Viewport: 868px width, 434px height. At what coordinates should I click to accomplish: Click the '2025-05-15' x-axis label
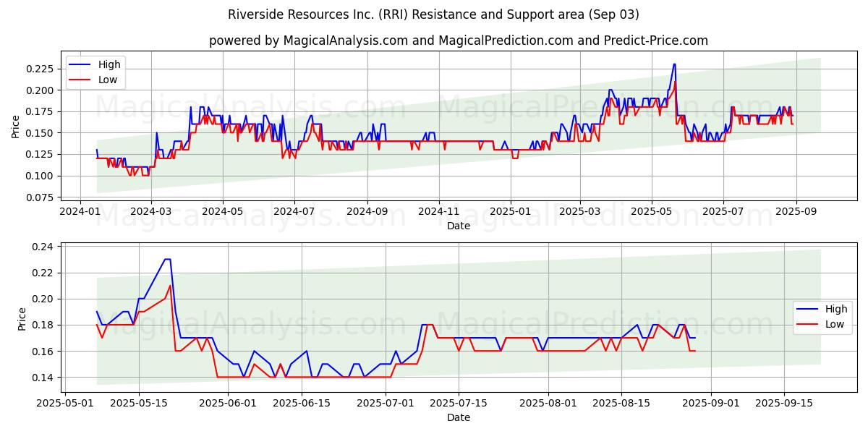138,403
